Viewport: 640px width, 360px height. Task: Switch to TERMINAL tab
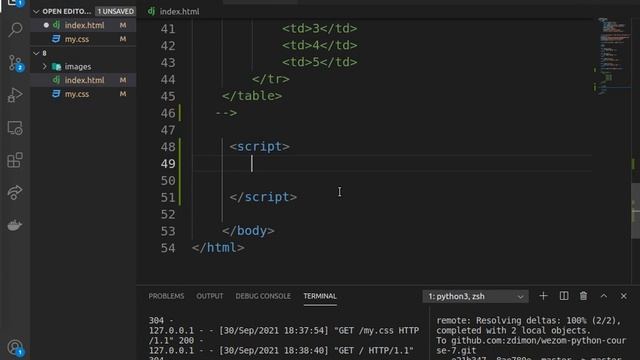(x=320, y=296)
